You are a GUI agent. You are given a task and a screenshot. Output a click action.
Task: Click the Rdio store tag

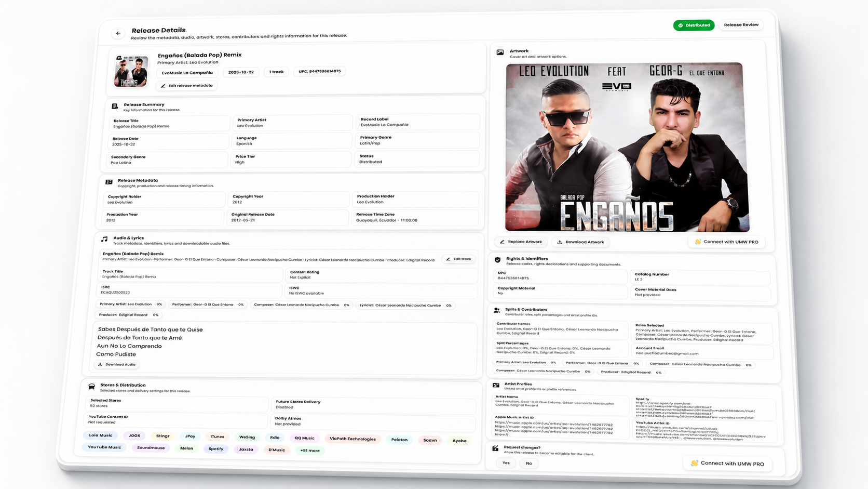point(275,438)
